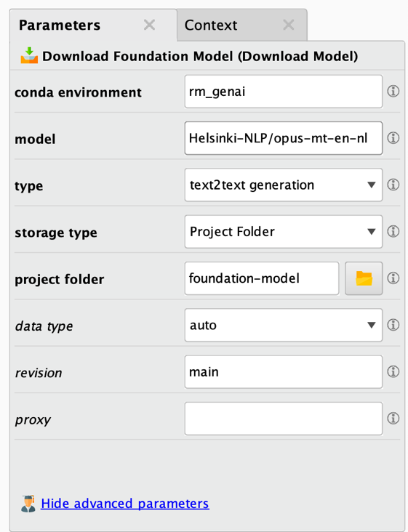Screen dimensions: 408x532
Task: Click the info icon beside storage type
Action: [393, 231]
